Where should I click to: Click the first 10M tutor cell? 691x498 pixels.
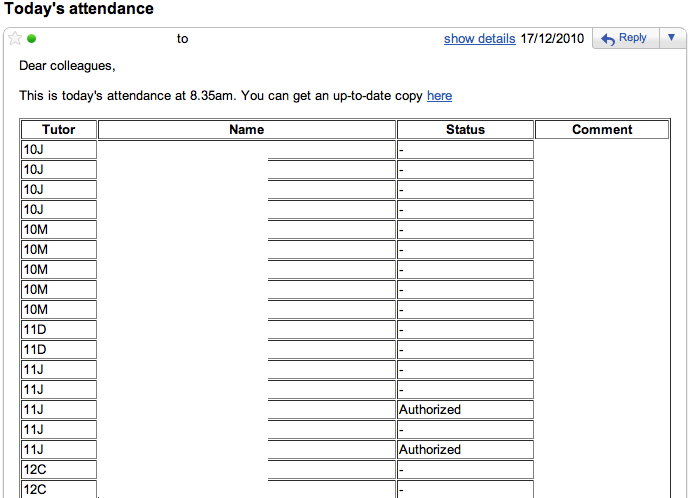coord(59,229)
